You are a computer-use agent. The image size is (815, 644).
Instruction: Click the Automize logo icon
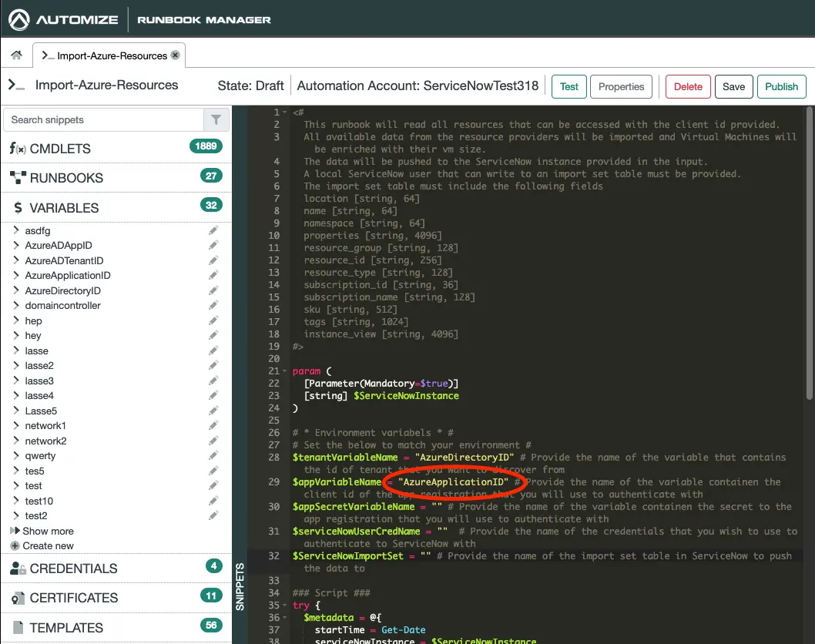point(19,20)
